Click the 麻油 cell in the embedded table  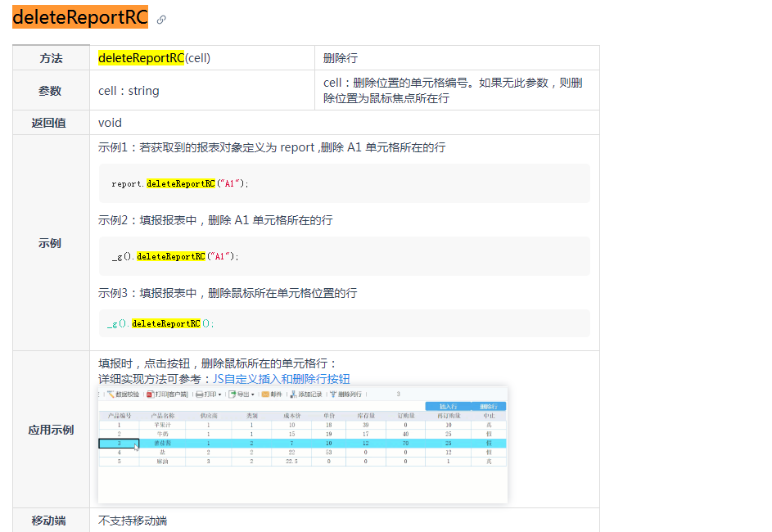(x=162, y=462)
